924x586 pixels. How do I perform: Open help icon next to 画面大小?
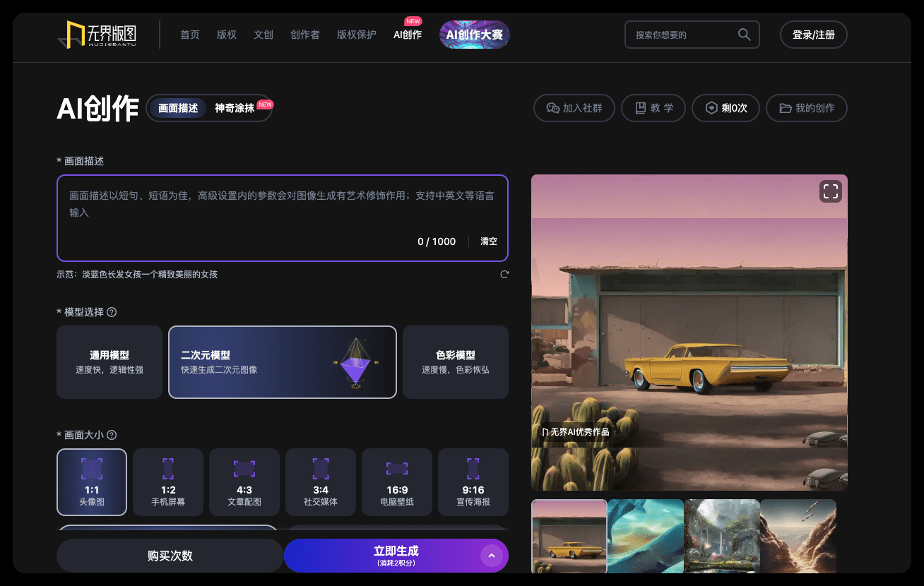[x=112, y=435]
